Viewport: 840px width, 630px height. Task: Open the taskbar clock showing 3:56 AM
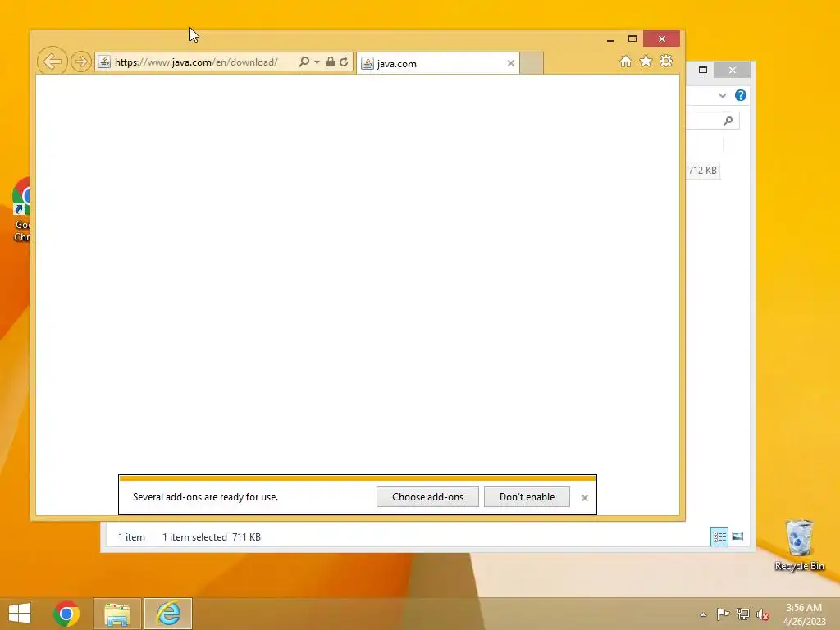(804, 614)
